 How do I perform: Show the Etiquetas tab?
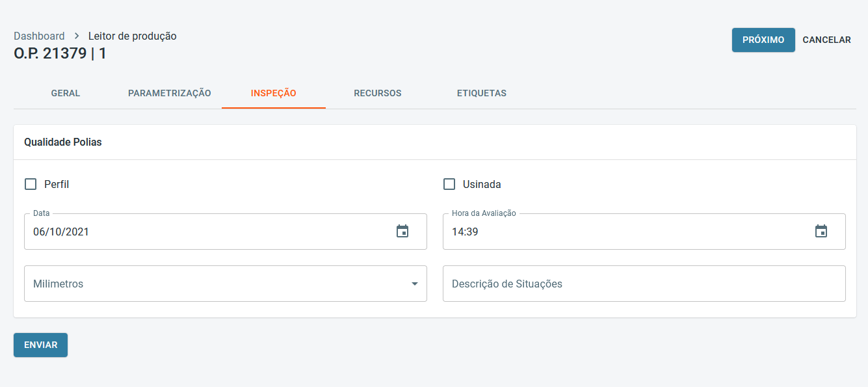click(482, 93)
